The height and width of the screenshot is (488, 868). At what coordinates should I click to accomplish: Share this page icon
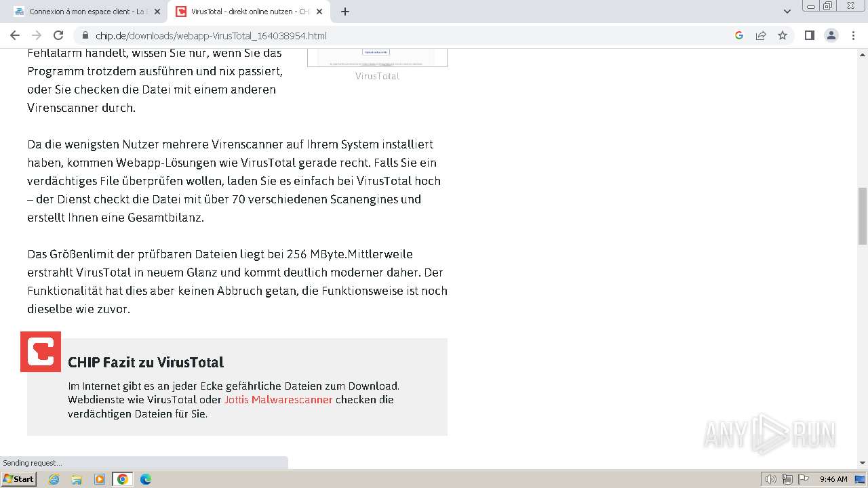[x=761, y=35]
